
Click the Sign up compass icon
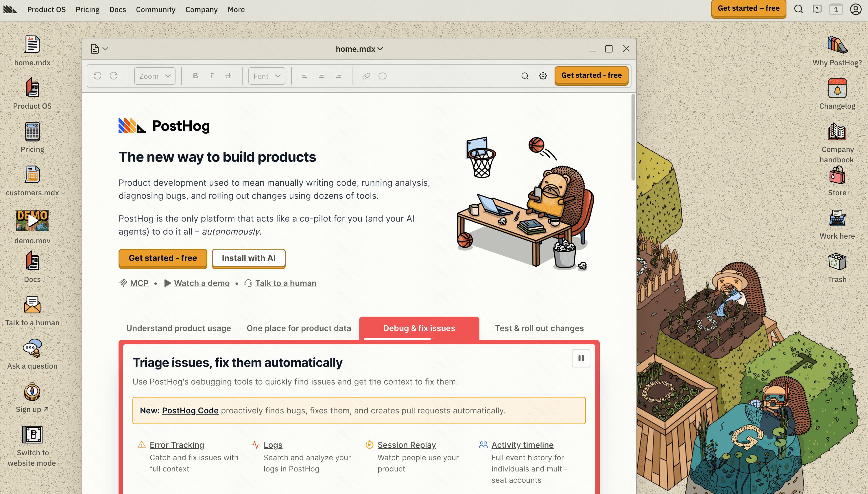pyautogui.click(x=32, y=392)
